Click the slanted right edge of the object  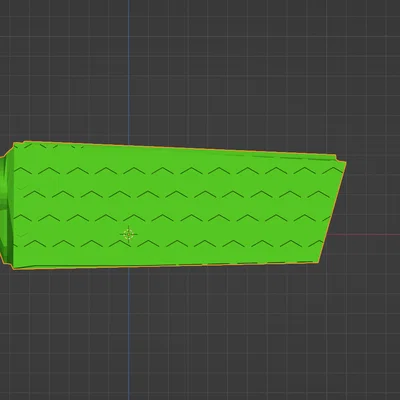point(333,212)
